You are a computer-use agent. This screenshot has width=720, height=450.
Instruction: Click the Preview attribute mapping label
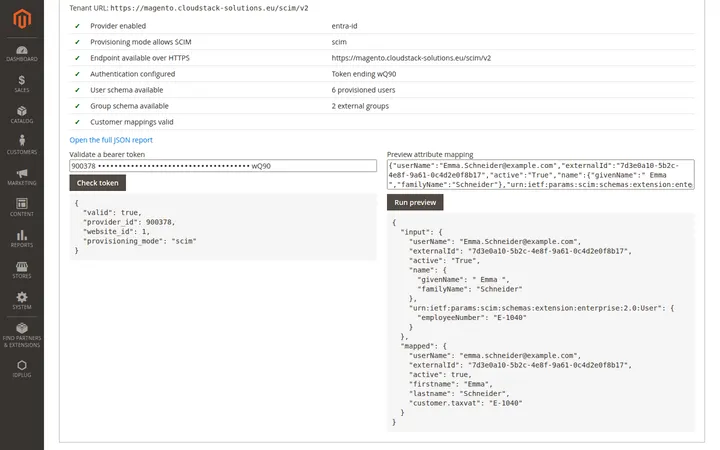tap(430, 155)
